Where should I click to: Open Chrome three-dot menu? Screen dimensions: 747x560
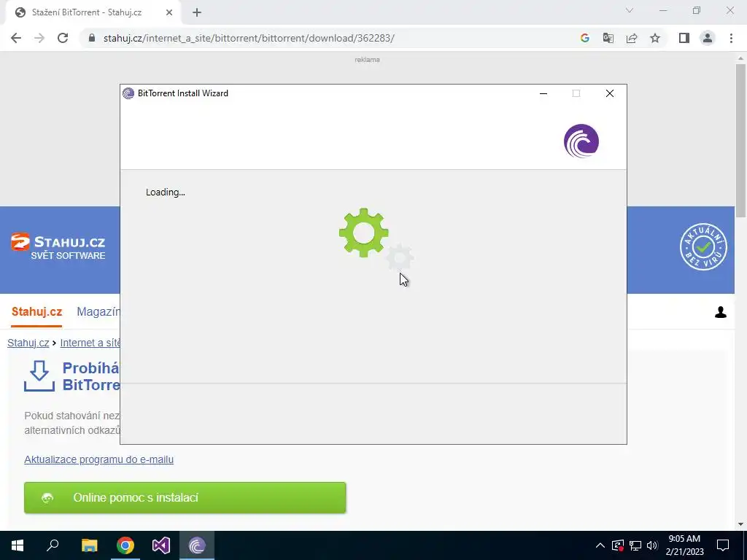pyautogui.click(x=731, y=38)
